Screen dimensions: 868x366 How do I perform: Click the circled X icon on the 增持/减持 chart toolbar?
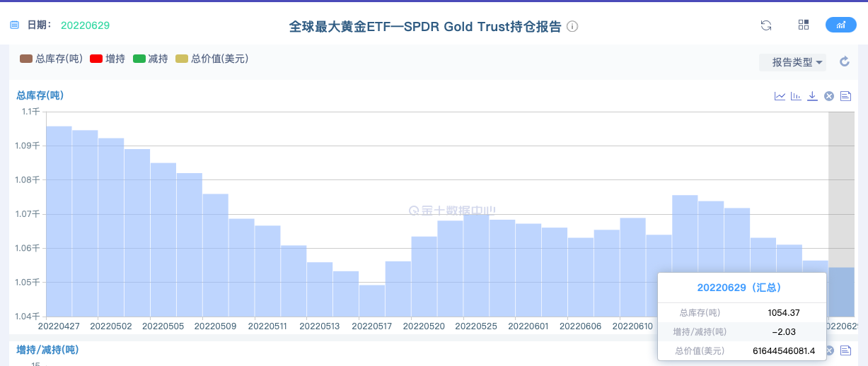829,350
